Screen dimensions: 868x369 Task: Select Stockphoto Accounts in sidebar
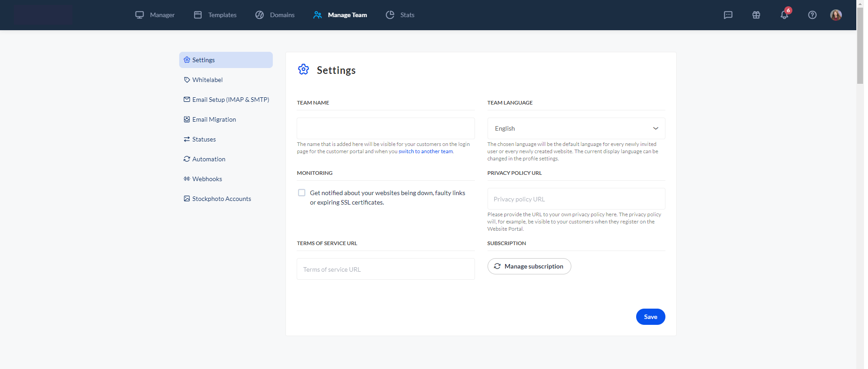tap(221, 199)
